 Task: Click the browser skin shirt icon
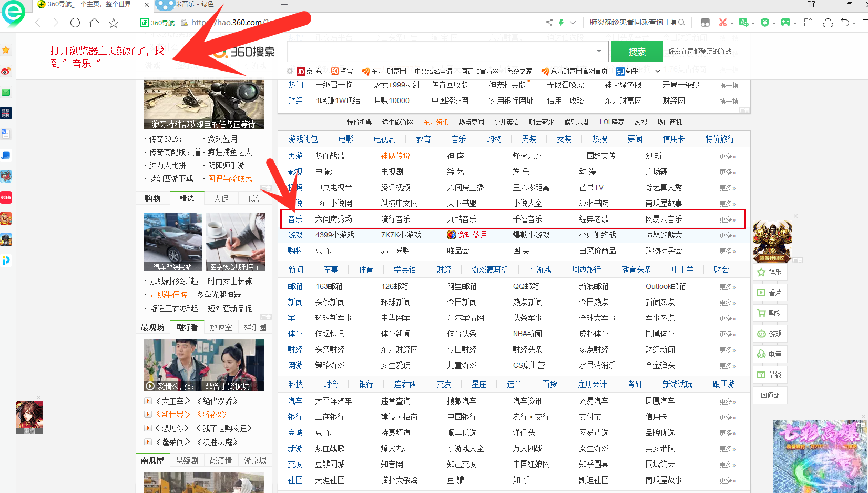pyautogui.click(x=811, y=5)
